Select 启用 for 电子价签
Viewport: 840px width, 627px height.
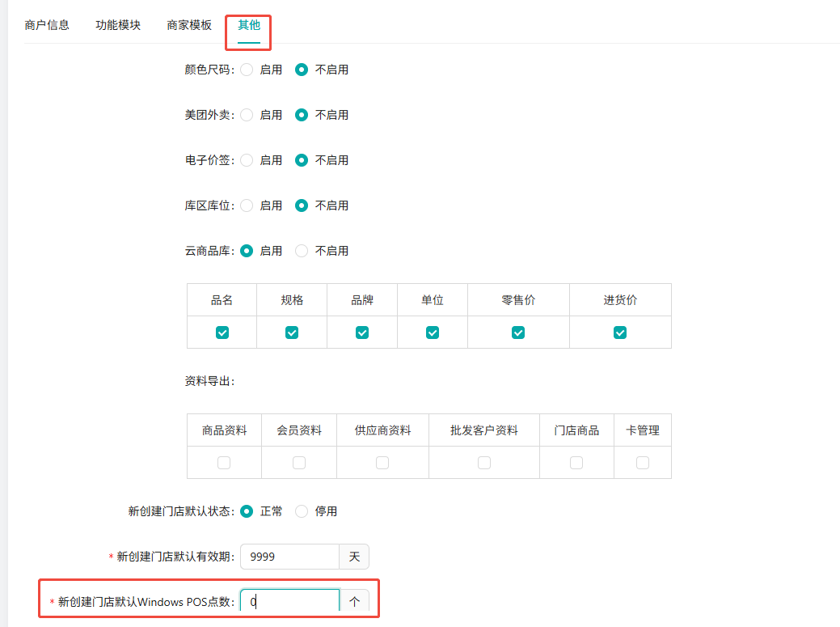247,160
